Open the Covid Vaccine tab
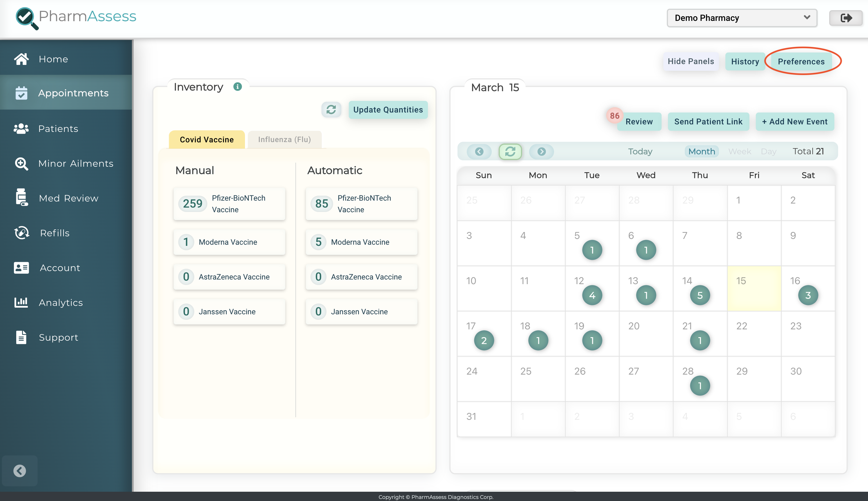Screen dimensions: 868x501 pyautogui.click(x=206, y=139)
